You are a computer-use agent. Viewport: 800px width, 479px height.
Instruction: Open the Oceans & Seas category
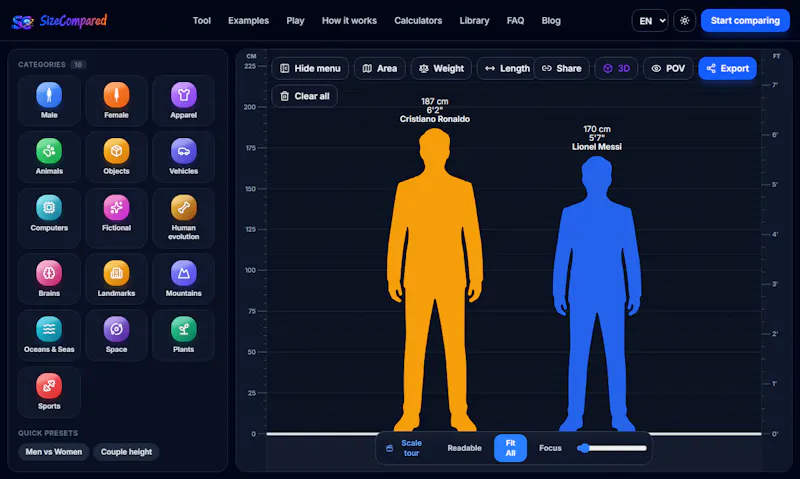tap(49, 335)
